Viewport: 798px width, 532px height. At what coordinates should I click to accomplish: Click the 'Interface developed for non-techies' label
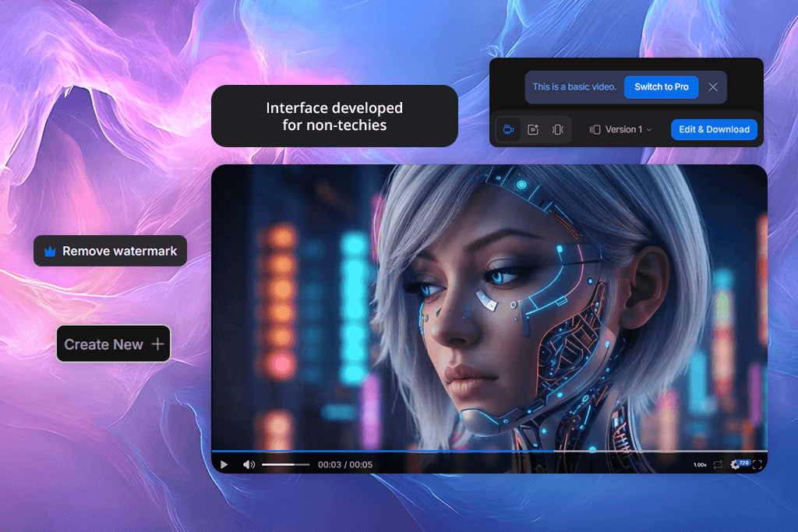[x=334, y=116]
